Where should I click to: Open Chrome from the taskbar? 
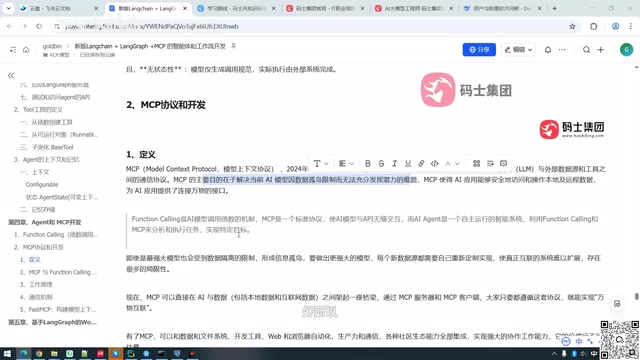(x=39, y=353)
